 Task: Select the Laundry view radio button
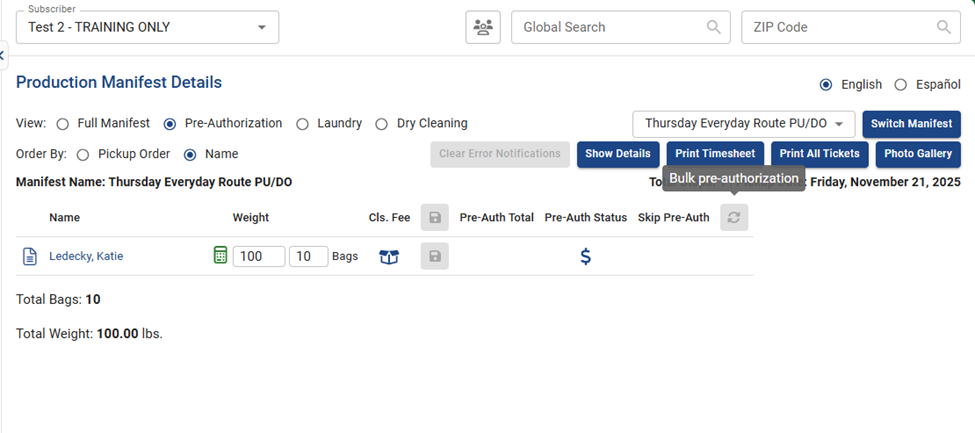(x=303, y=124)
